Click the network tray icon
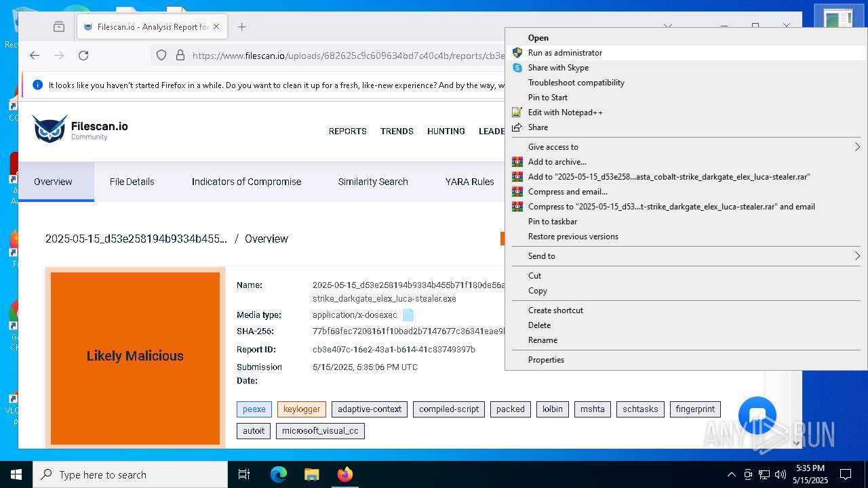 [764, 474]
